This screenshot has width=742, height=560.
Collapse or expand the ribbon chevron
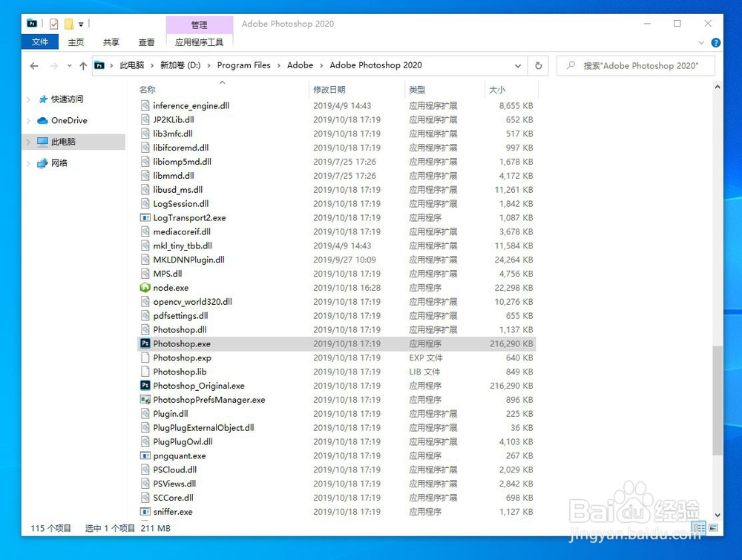pyautogui.click(x=701, y=42)
